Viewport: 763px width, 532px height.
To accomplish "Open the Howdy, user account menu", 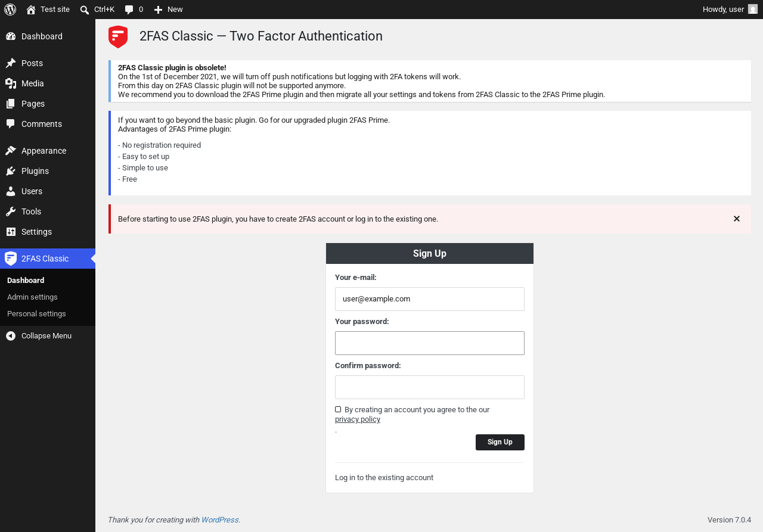I will [730, 10].
